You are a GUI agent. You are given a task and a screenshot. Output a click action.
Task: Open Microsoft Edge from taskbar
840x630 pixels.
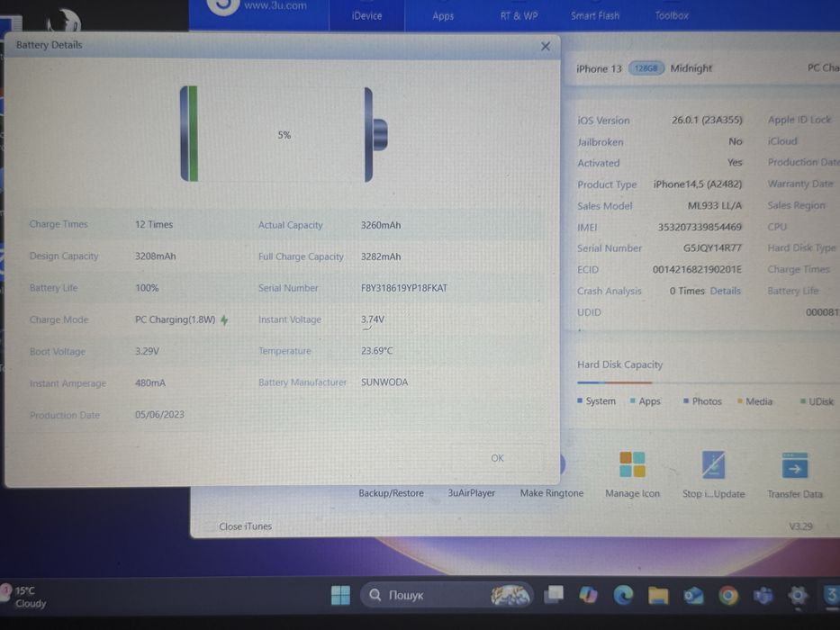click(x=623, y=595)
